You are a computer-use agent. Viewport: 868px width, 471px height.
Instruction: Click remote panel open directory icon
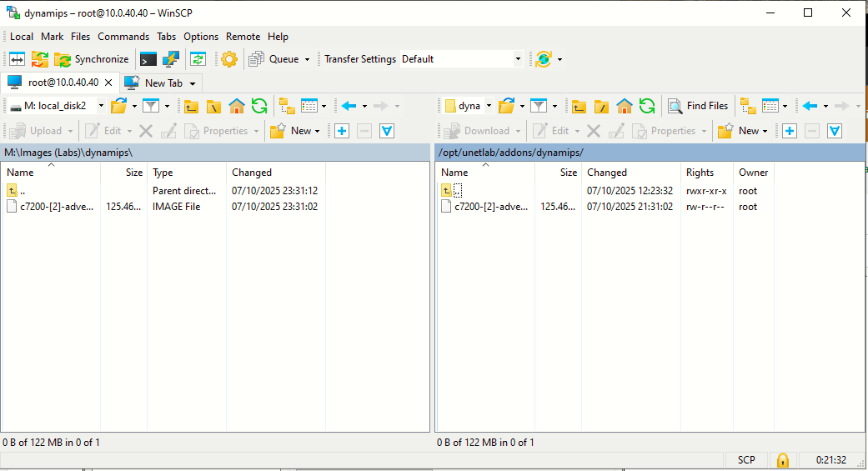coord(506,106)
